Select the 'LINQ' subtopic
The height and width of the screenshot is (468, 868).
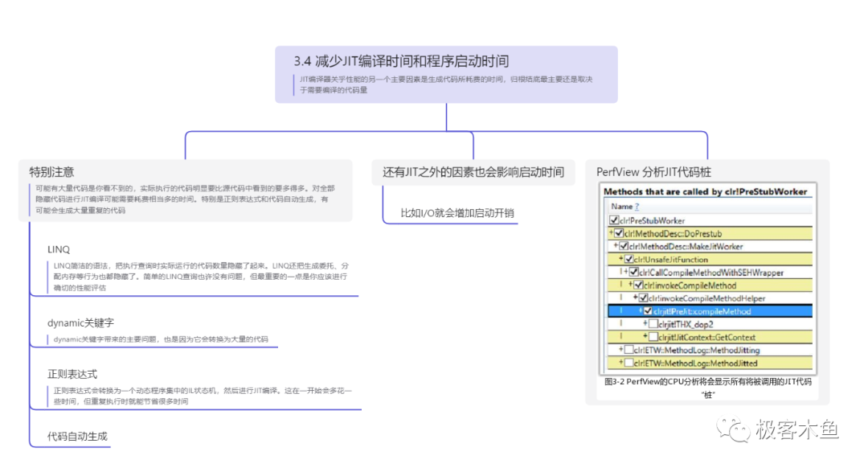(59, 250)
